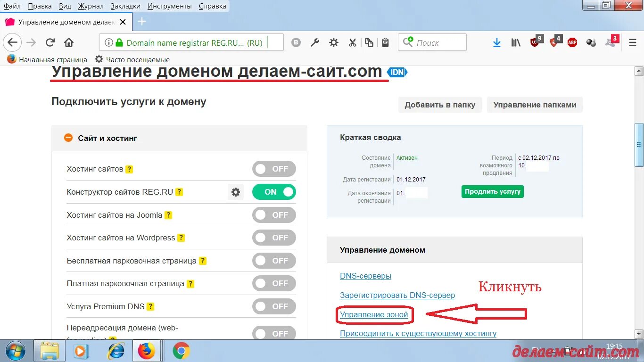This screenshot has height=362, width=644.
Task: Go back with the browser back arrow
Action: click(12, 42)
